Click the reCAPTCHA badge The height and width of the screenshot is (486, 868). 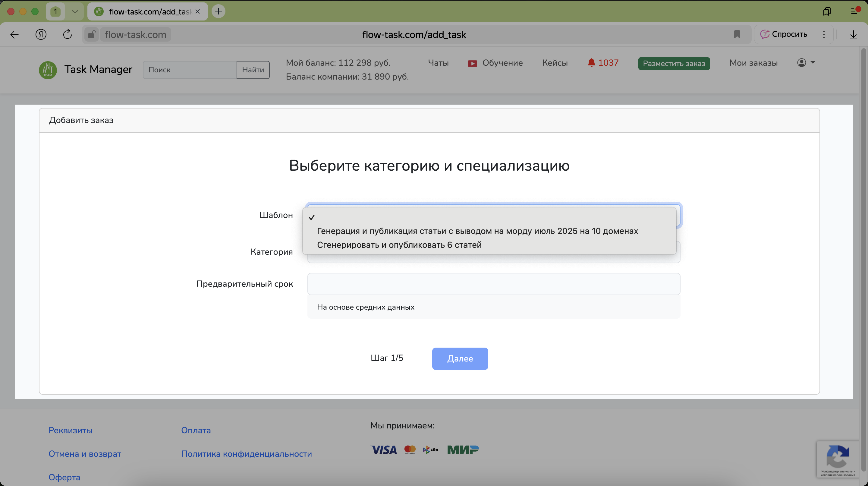pos(837,459)
